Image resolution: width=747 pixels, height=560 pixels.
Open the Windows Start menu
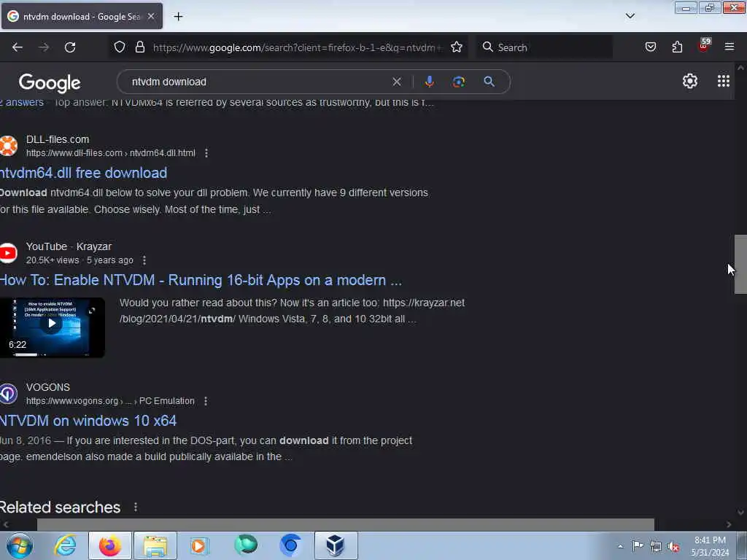coord(20,545)
